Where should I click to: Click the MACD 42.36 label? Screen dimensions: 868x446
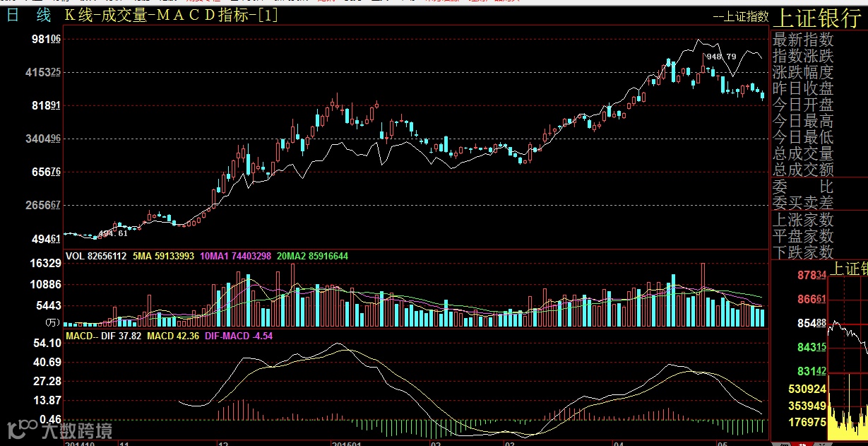click(172, 336)
